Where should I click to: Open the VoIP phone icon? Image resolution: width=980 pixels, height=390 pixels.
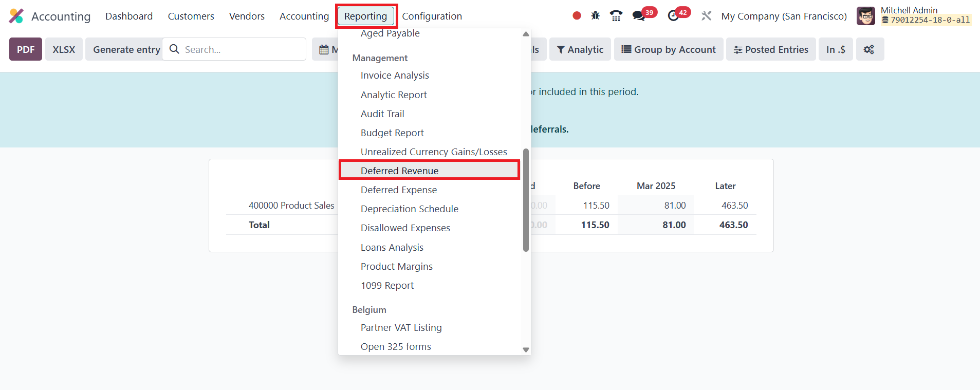[616, 16]
